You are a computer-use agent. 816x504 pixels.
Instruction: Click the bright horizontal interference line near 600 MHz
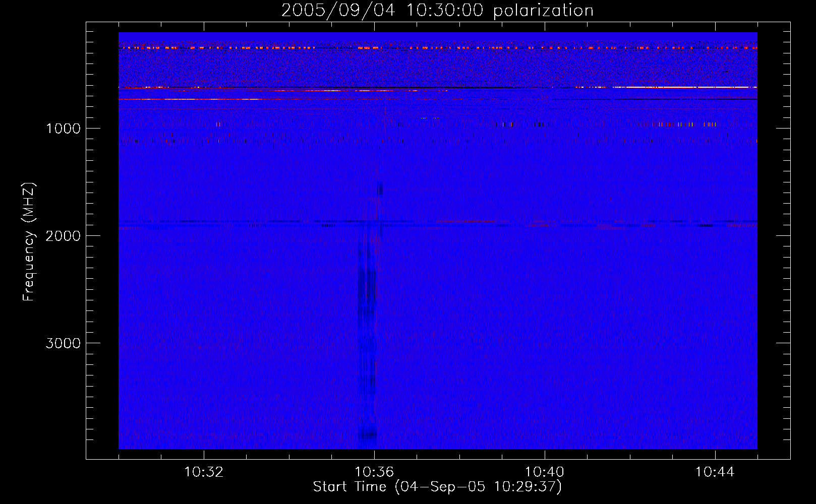click(438, 88)
